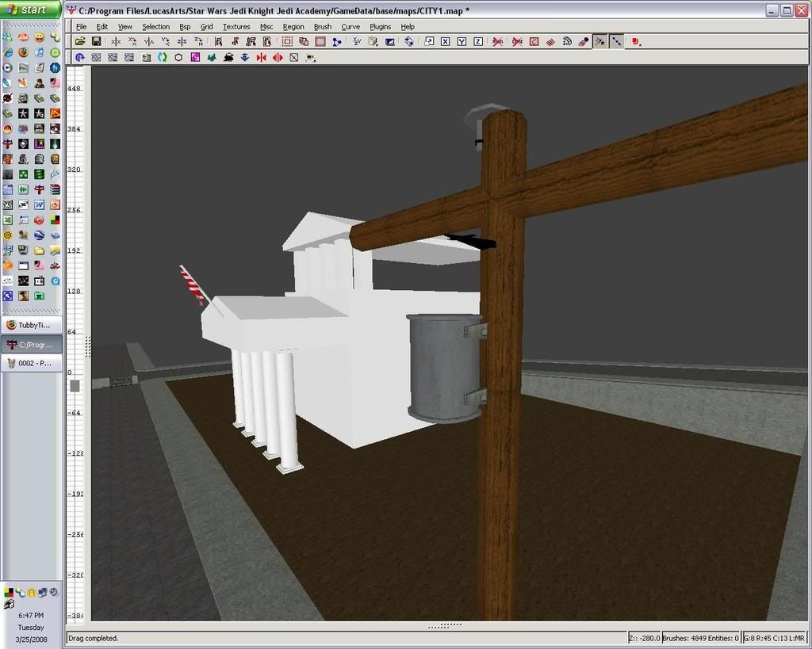The width and height of the screenshot is (812, 649).
Task: Toggle the pressed pointer selection mode button
Action: pos(600,41)
